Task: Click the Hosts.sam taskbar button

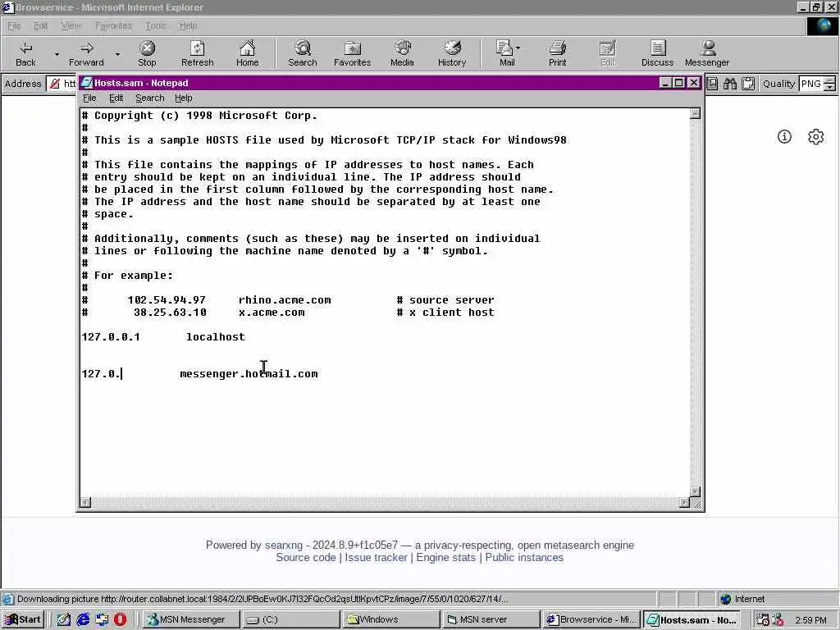Action: pos(692,619)
